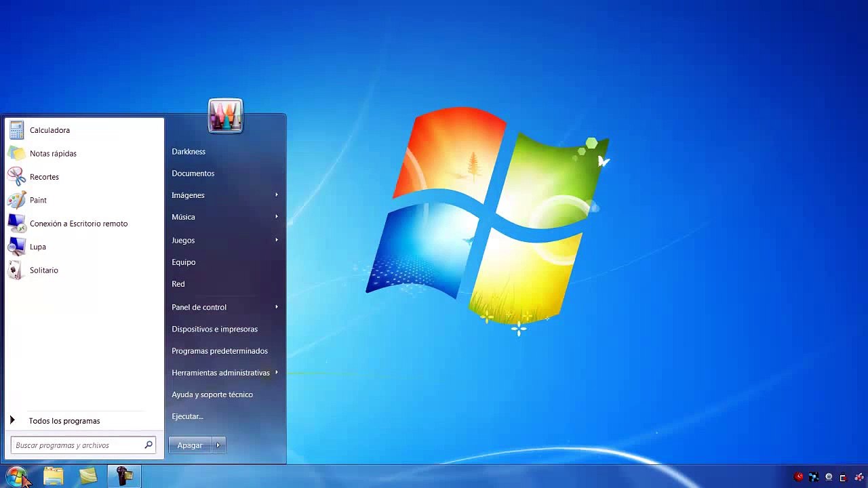This screenshot has width=868, height=488.
Task: Launch Paint from the programs list
Action: [84, 200]
